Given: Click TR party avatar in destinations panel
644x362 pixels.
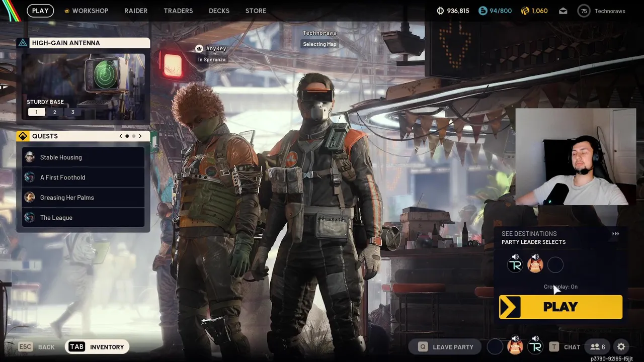Looking at the screenshot, I should pyautogui.click(x=515, y=265).
